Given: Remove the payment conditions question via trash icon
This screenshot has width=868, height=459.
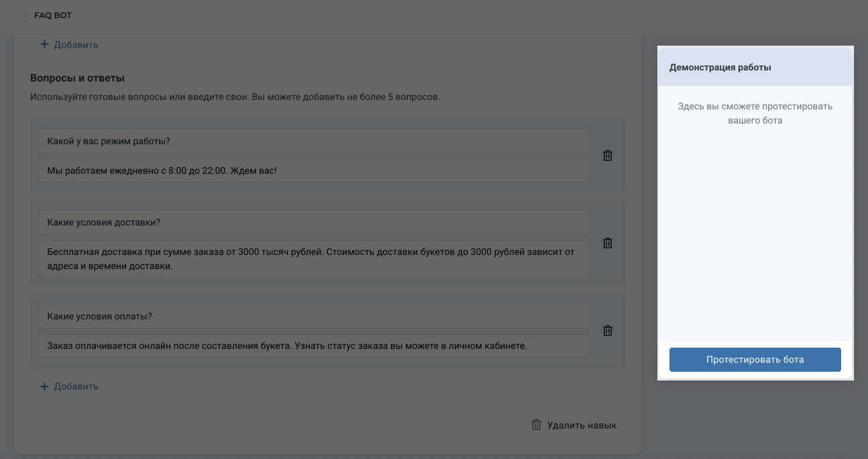Looking at the screenshot, I should pyautogui.click(x=608, y=330).
